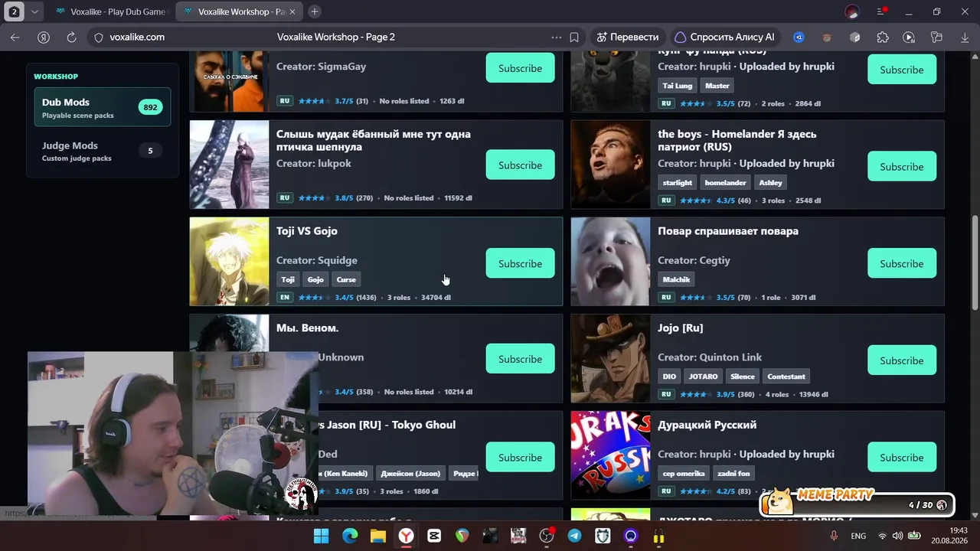Open Jojo [Ru] thumbnail

pyautogui.click(x=610, y=359)
